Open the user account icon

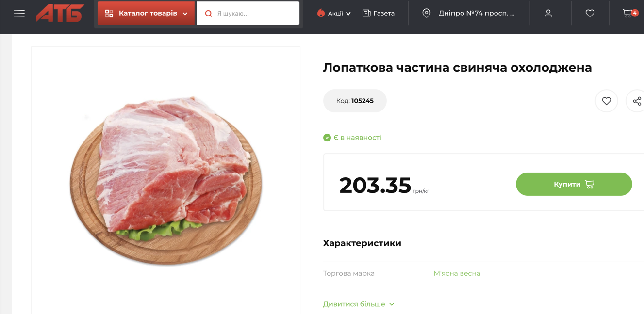(548, 14)
